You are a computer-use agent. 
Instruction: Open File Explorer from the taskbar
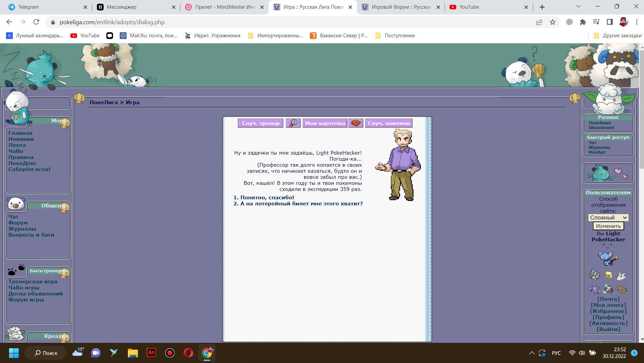click(133, 353)
